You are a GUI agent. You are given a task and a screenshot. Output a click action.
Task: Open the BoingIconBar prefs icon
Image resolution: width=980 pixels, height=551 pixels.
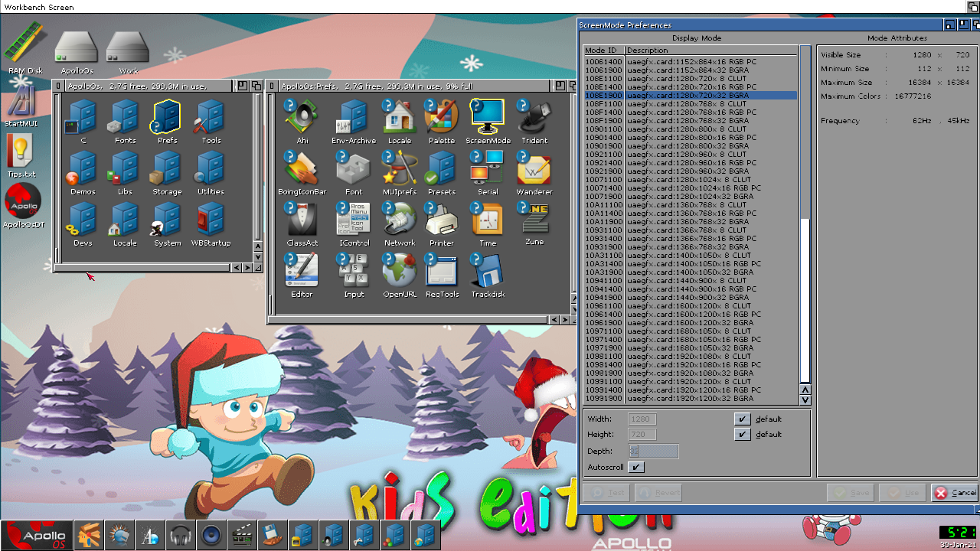(302, 169)
